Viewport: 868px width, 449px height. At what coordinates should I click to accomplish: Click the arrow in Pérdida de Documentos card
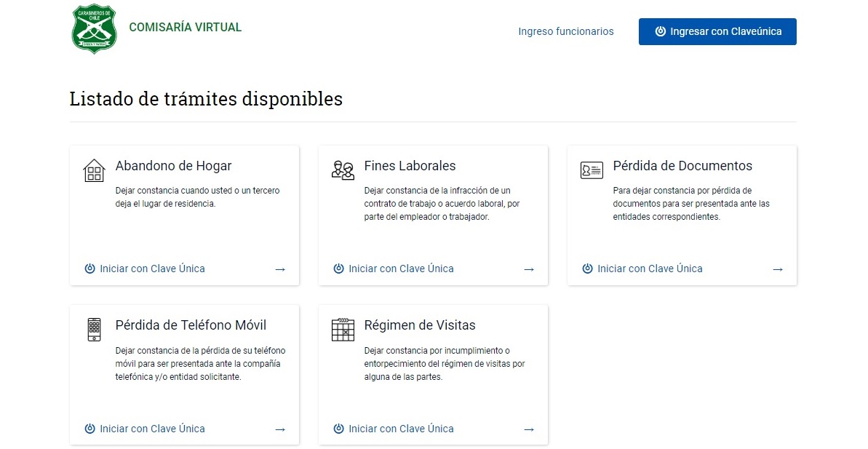click(778, 269)
